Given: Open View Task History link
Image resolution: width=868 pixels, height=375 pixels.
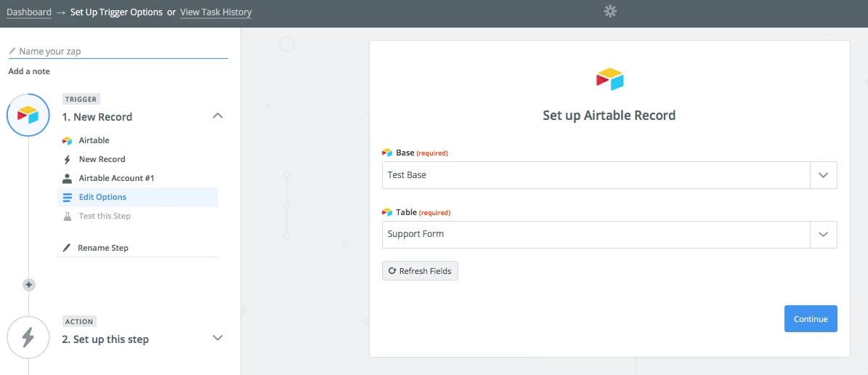Looking at the screenshot, I should 216,12.
